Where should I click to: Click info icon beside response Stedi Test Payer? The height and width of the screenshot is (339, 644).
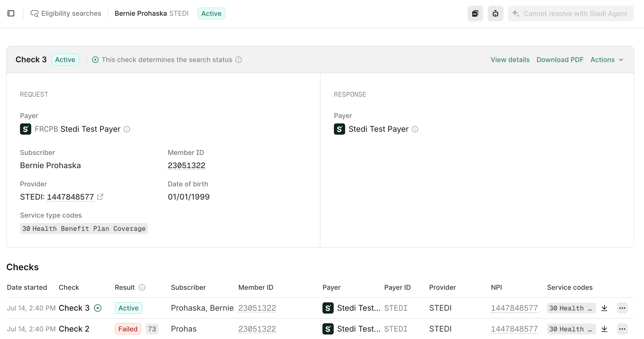click(415, 129)
